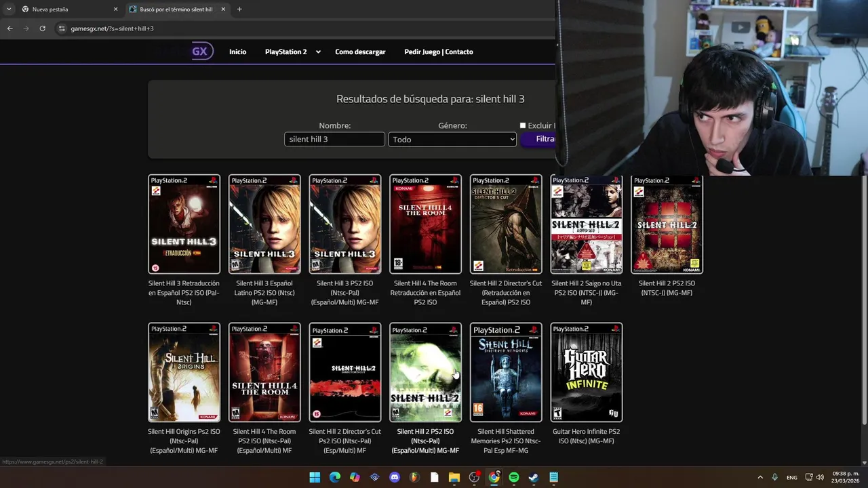Open 'Silent Hill 2 PS2 ISO (Ntsc-Pal)' title link
This screenshot has width=868, height=488.
425,441
